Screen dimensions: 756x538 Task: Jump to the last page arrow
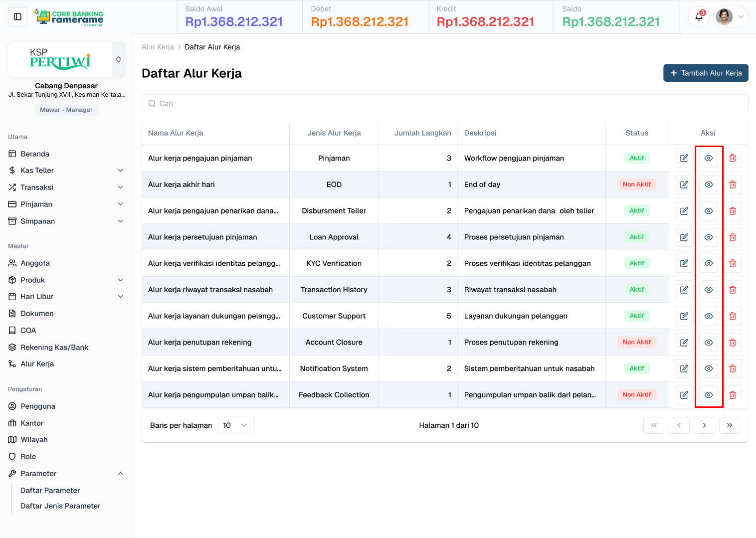click(x=729, y=425)
